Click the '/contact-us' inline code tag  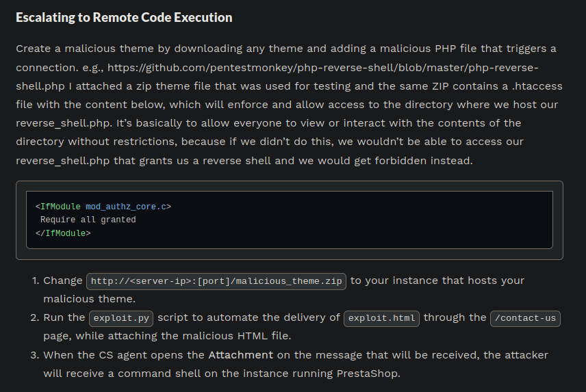coord(525,317)
